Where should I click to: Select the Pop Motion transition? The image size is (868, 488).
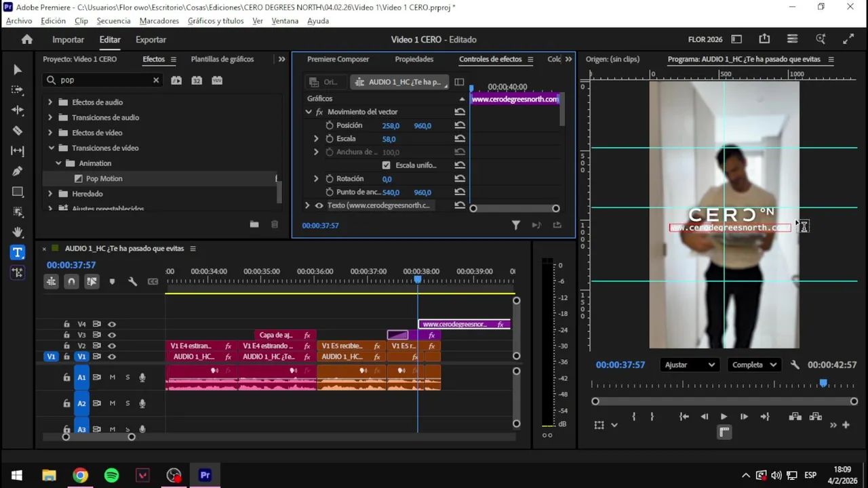(104, 178)
